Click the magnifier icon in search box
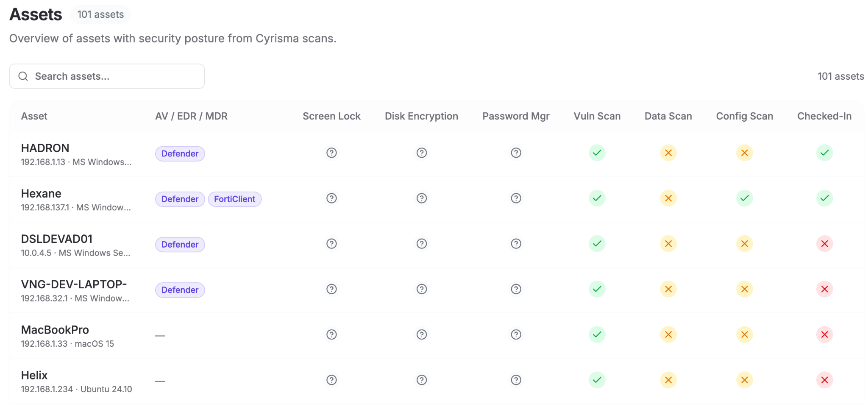The width and height of the screenshot is (868, 404). click(x=23, y=76)
